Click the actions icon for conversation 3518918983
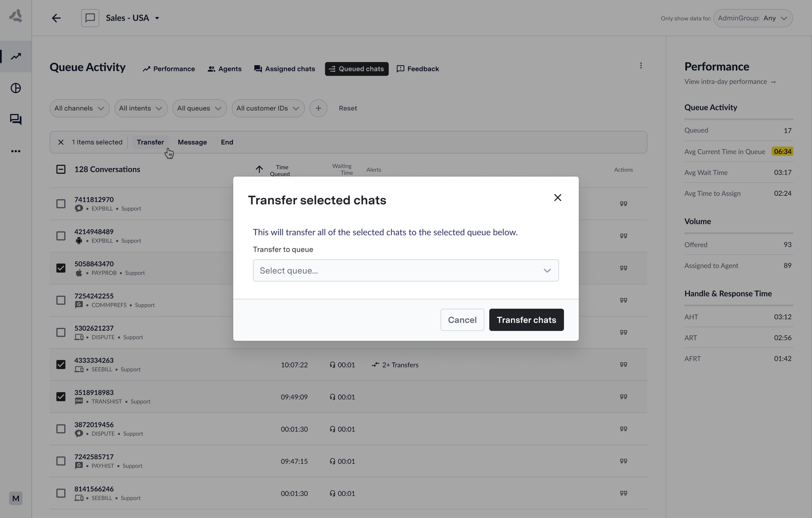The image size is (812, 518). click(623, 397)
